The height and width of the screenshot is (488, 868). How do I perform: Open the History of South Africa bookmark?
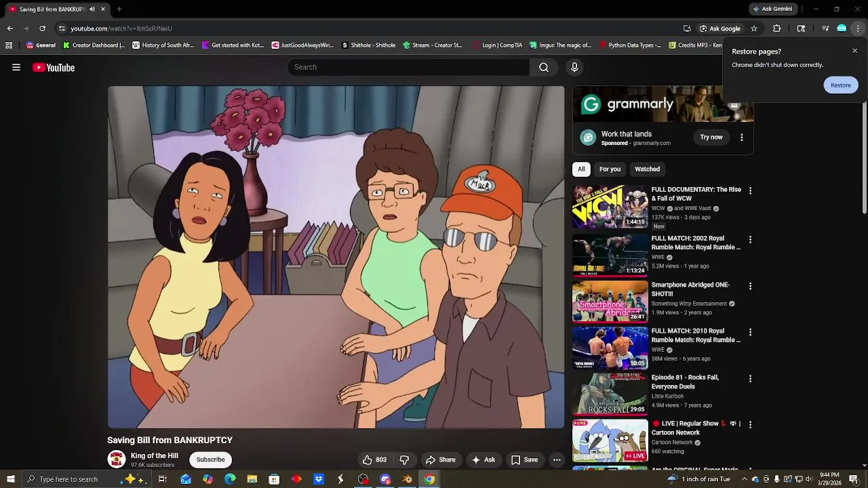[x=163, y=45]
